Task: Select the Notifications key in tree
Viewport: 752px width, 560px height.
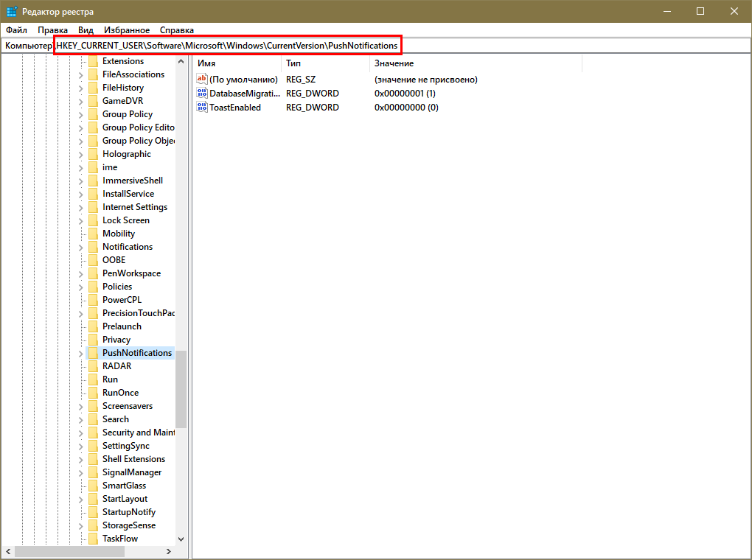Action: pyautogui.click(x=128, y=247)
